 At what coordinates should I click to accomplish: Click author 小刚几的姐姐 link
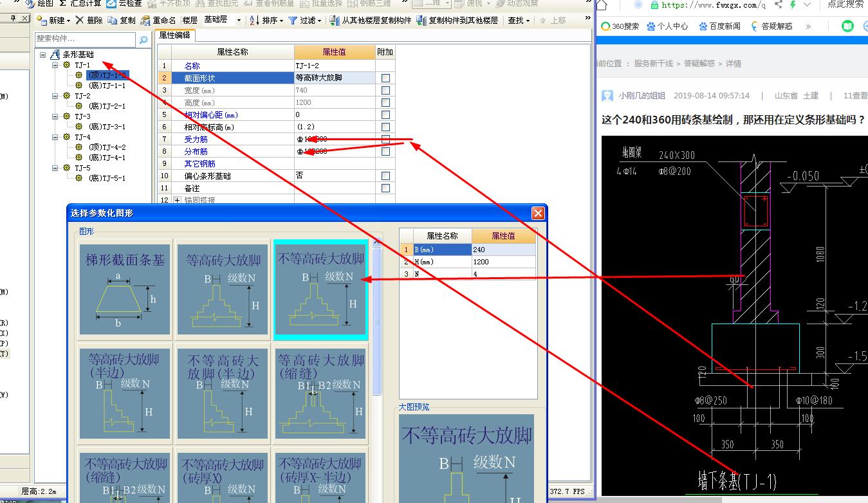642,95
